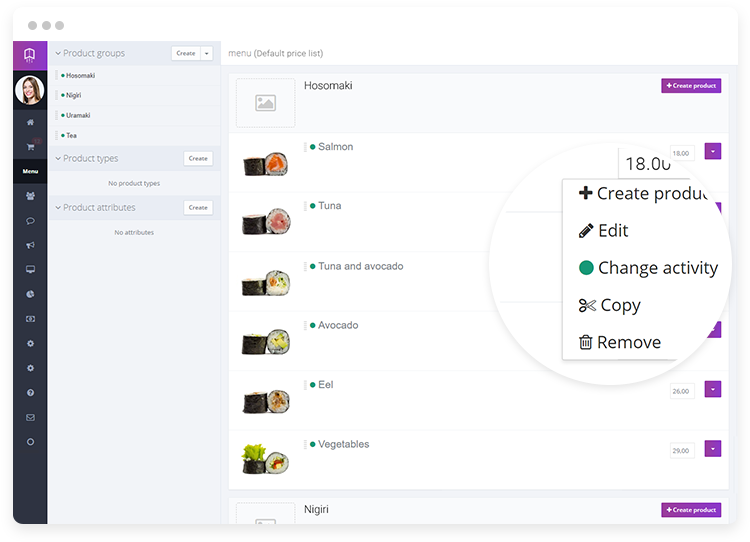Viewport: 750px width, 542px height.
Task: Open the megaphone marketing icon
Action: pyautogui.click(x=30, y=245)
